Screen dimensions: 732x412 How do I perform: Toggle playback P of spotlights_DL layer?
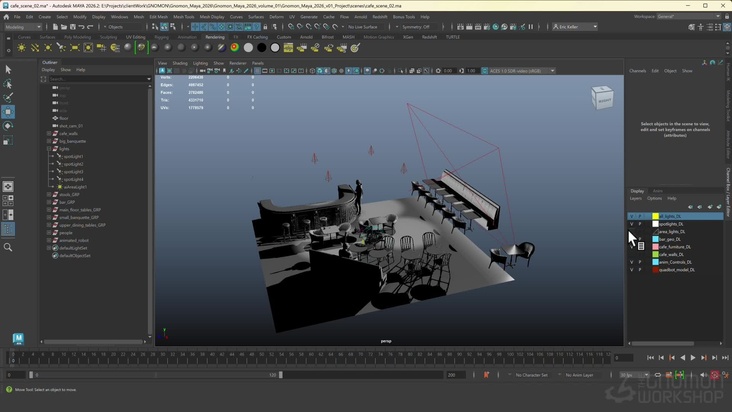640,224
